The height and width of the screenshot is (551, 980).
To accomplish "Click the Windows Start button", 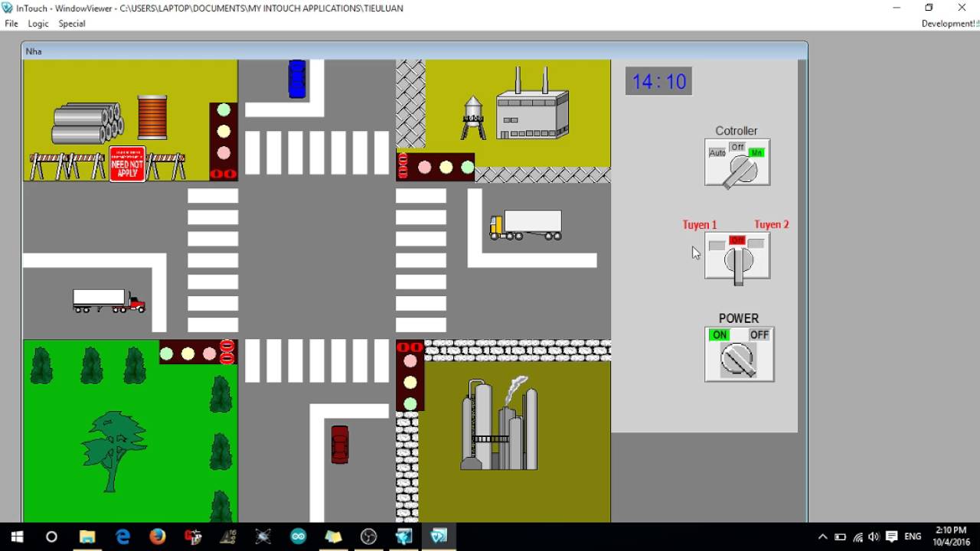I will pyautogui.click(x=17, y=536).
